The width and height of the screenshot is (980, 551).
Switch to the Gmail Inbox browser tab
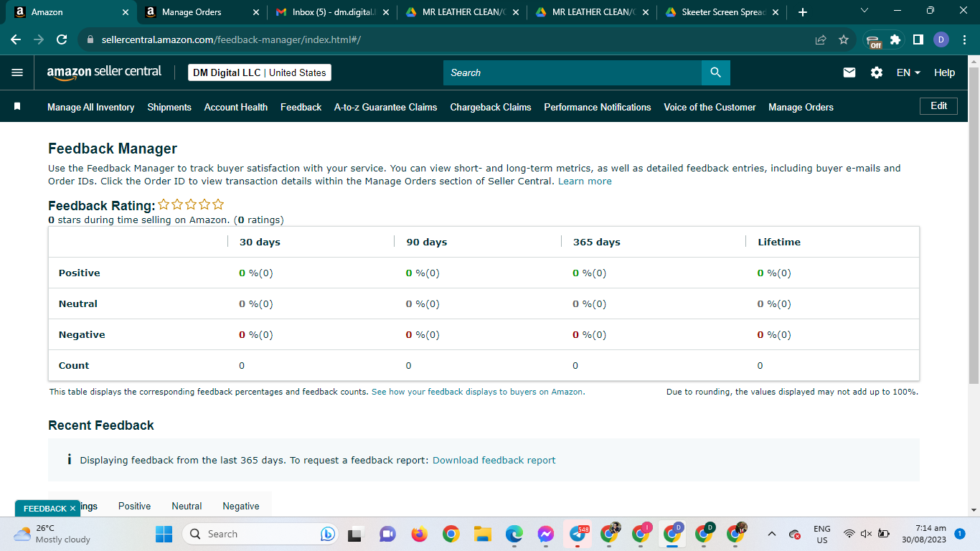(332, 12)
